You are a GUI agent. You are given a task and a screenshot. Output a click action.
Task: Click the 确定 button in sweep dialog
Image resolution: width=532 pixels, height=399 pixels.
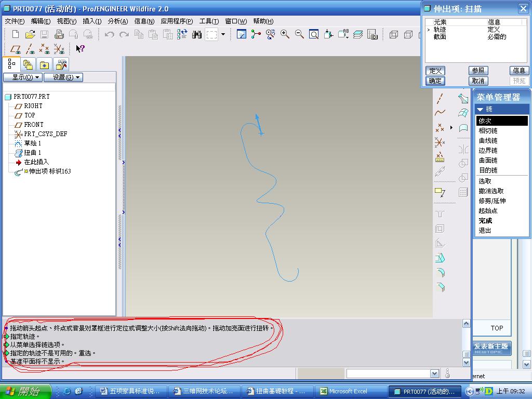435,81
